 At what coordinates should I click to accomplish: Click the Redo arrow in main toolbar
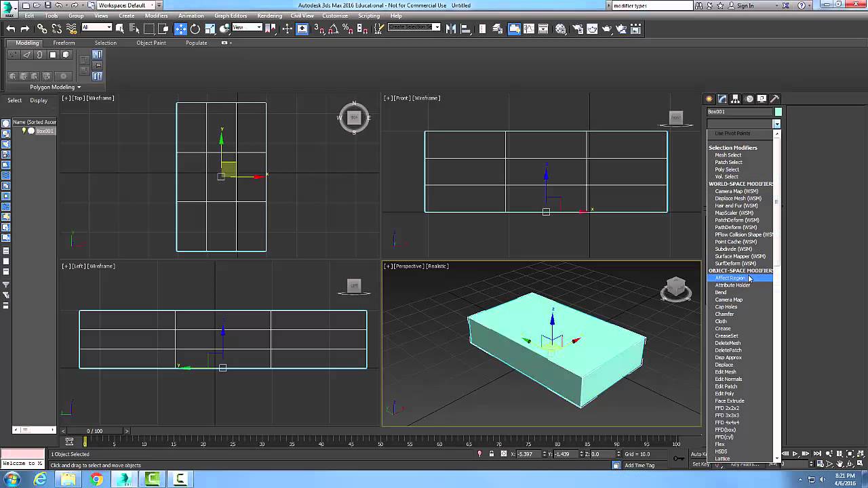pos(25,28)
